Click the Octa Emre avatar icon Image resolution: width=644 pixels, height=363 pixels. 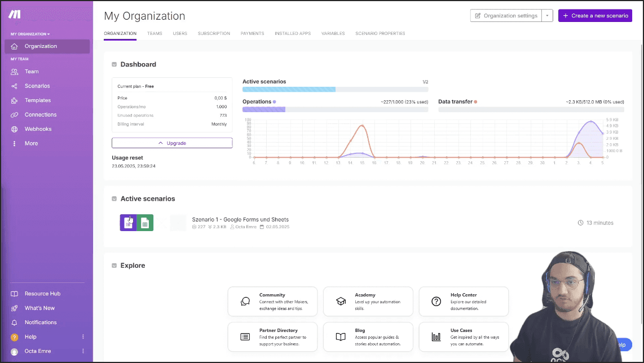click(x=14, y=352)
